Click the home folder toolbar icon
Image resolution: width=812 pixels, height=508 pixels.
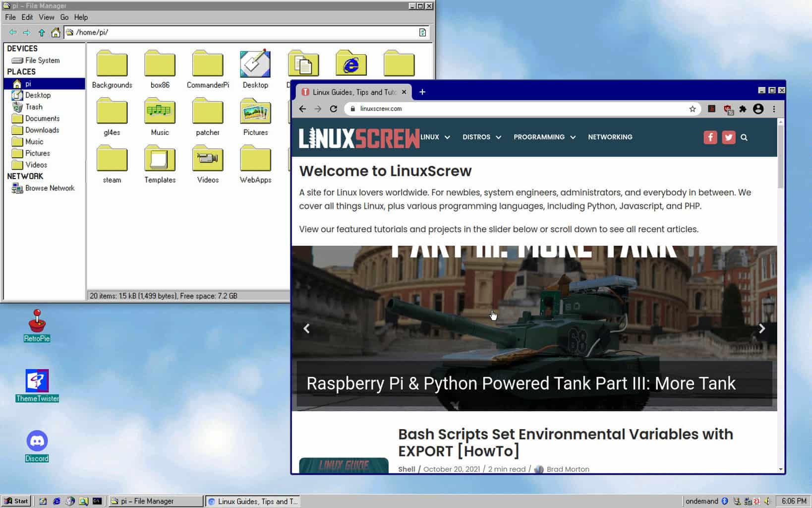point(56,32)
